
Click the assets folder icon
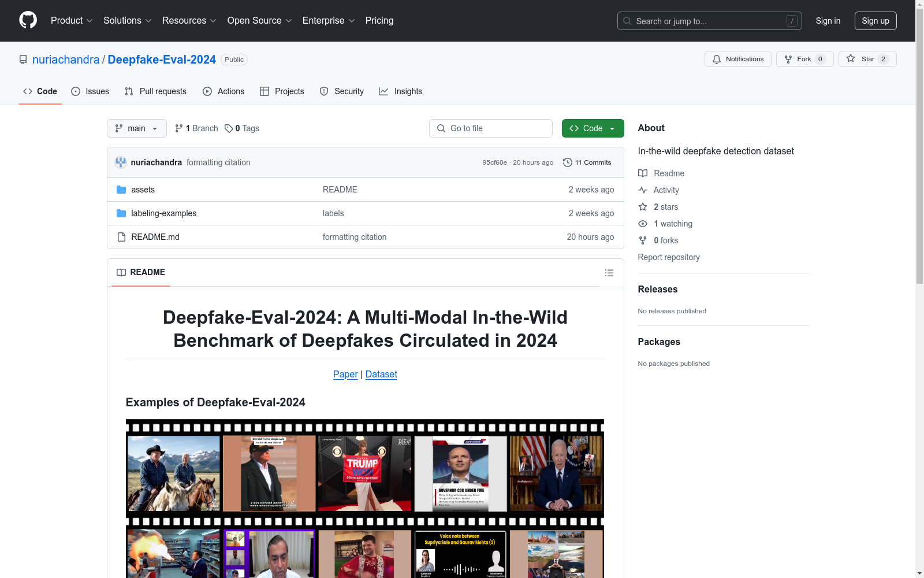121,190
